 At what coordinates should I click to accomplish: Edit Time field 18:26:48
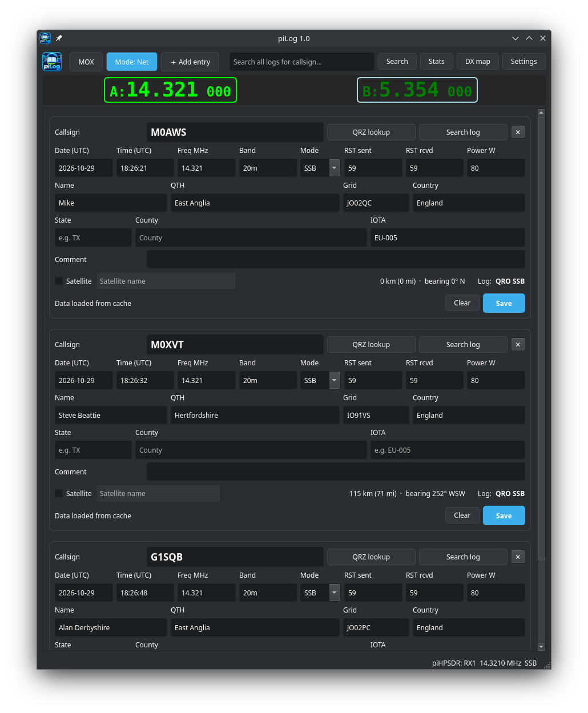click(x=145, y=593)
